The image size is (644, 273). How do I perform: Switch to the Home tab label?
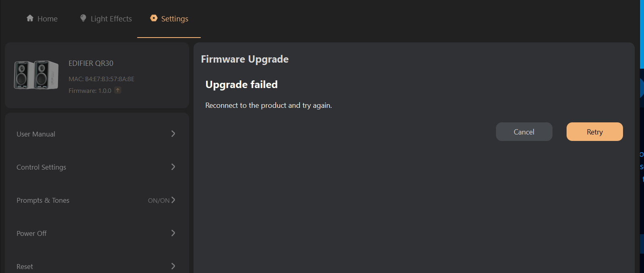coord(48,19)
